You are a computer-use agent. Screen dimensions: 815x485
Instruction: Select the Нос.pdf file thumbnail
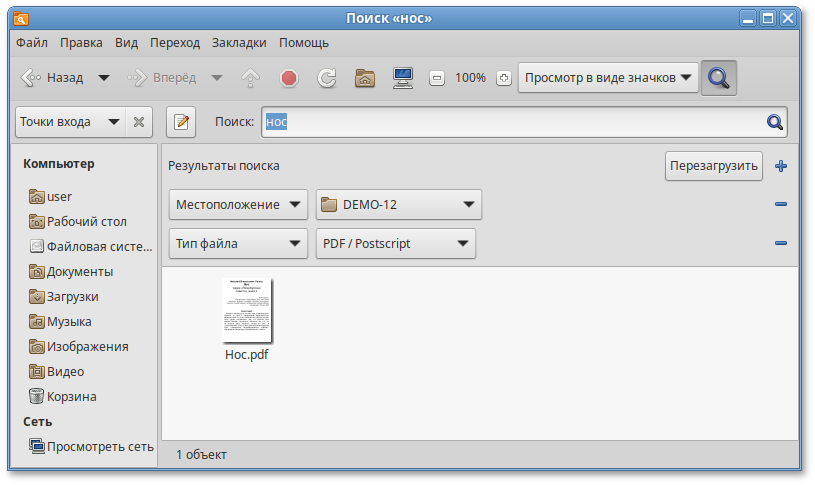247,311
